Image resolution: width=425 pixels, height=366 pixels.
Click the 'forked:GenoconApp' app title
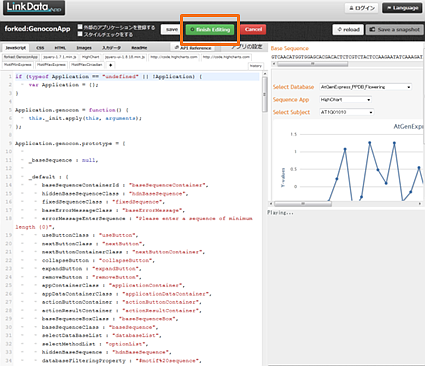tap(37, 29)
